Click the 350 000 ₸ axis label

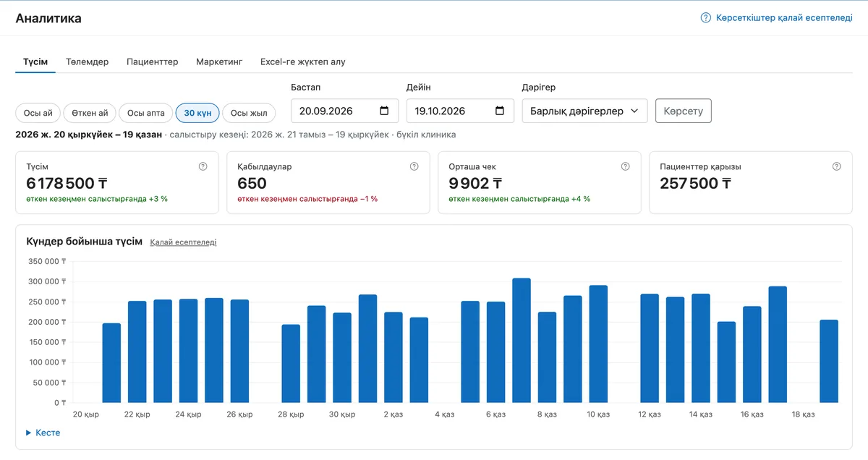[x=47, y=261]
